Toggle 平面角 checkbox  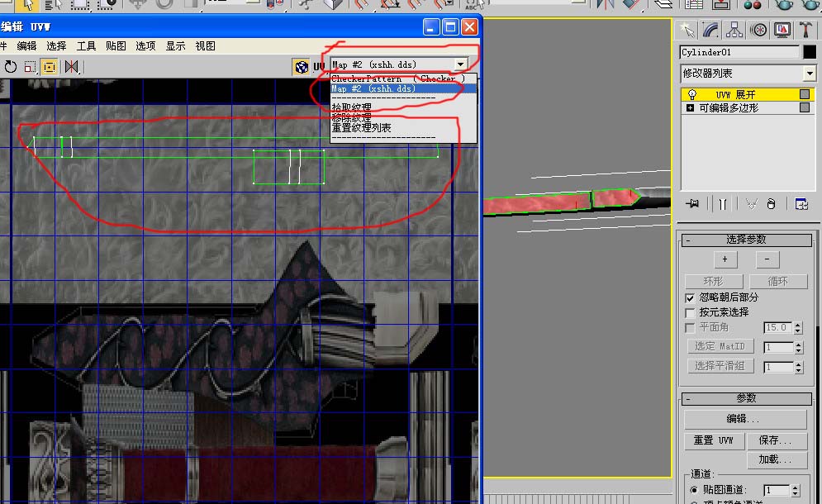click(x=690, y=328)
